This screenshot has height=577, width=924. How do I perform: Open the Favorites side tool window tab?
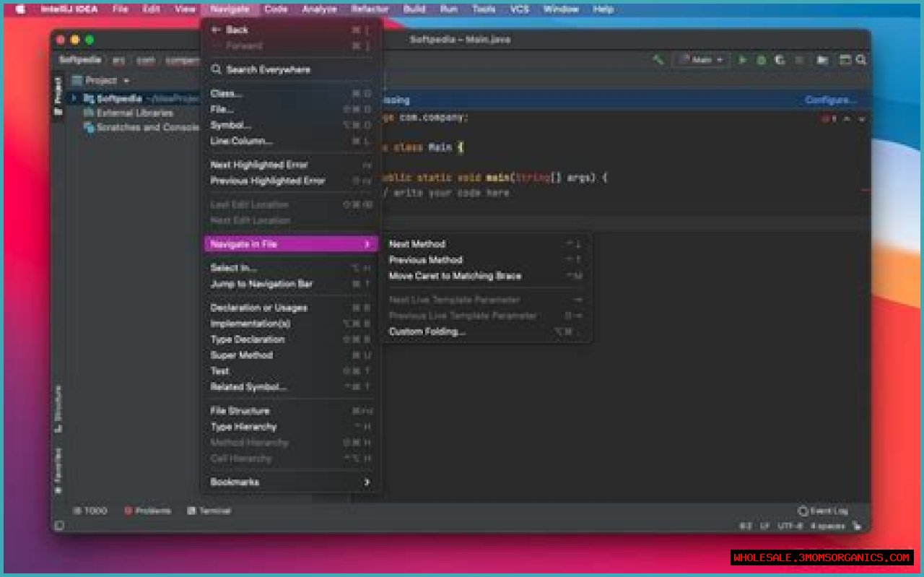58,472
